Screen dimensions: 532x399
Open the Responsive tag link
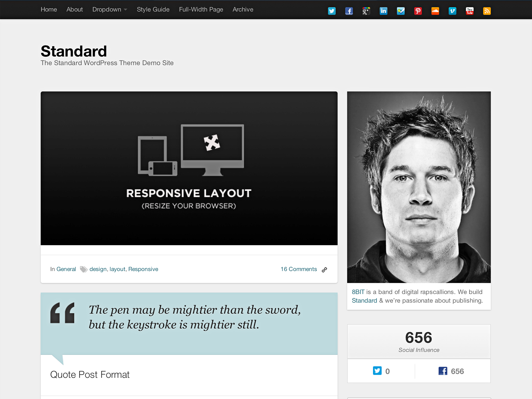click(143, 269)
